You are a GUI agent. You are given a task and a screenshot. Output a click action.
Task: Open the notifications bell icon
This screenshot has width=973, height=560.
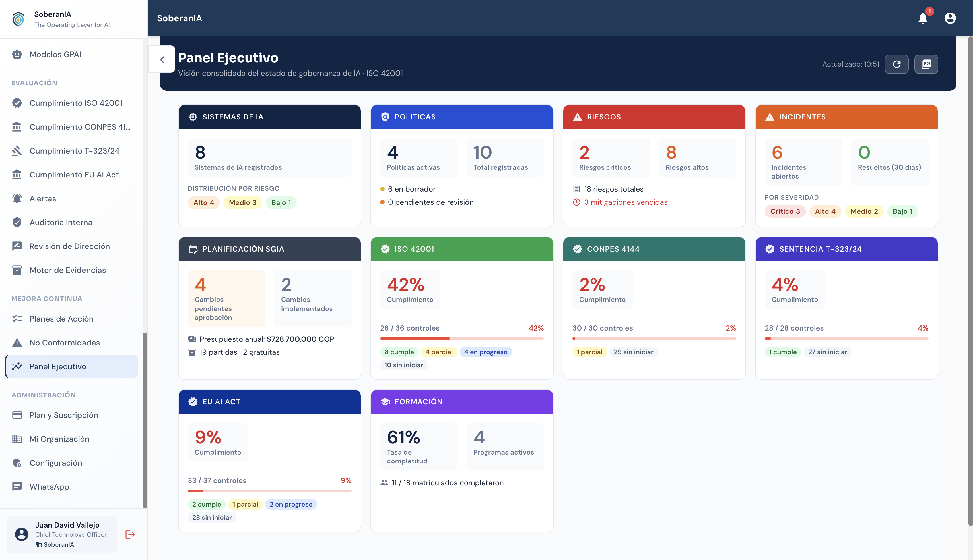(923, 18)
